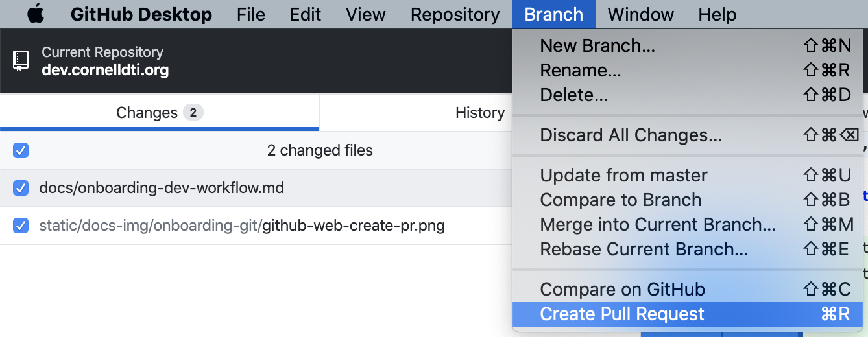Switch to the History tab
868x337 pixels.
(480, 113)
